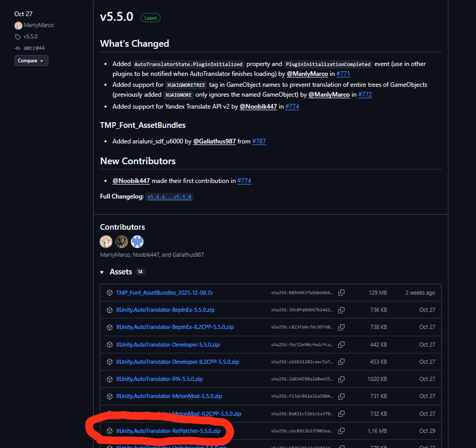Collapse the Assets section
The height and width of the screenshot is (448, 476).
coord(102,272)
